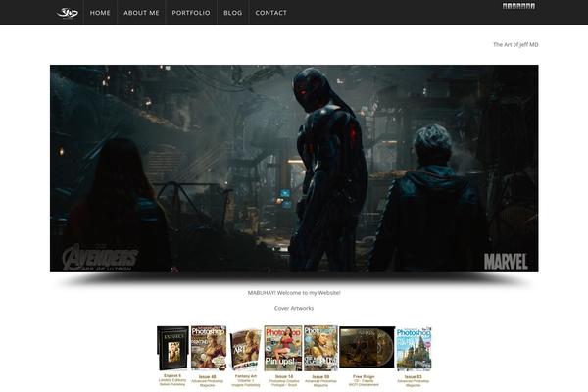Open the Issue 48 Photoshop magazine cover
Image resolution: width=588 pixels, height=392 pixels.
click(x=209, y=348)
